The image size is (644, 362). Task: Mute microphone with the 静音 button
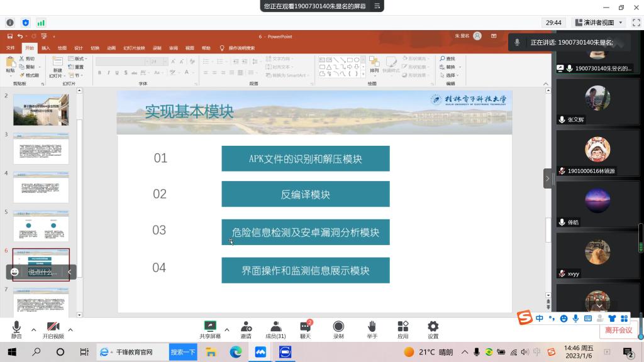[16, 329]
